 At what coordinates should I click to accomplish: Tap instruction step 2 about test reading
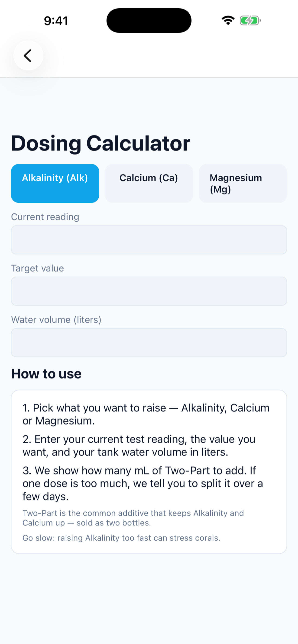tap(139, 446)
